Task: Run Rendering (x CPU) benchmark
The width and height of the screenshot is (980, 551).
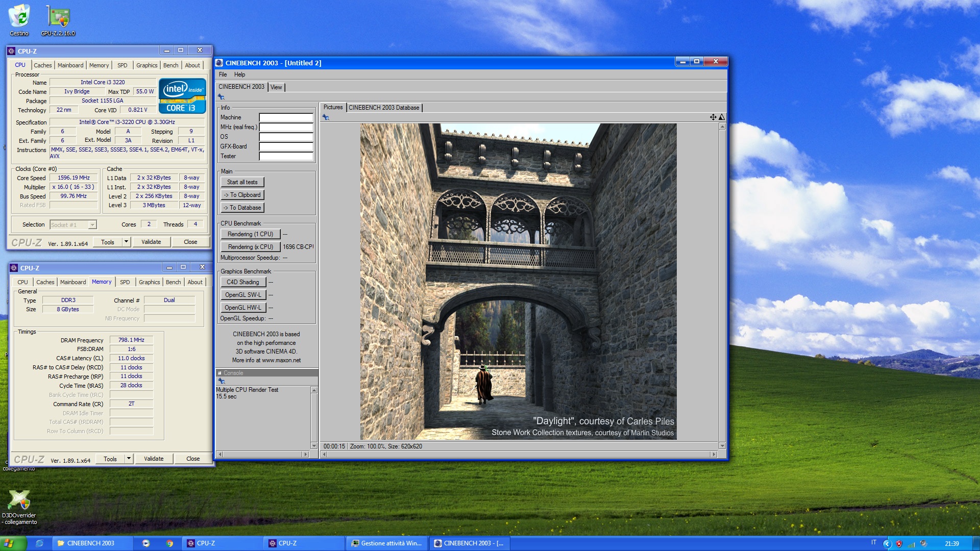Action: click(x=250, y=247)
